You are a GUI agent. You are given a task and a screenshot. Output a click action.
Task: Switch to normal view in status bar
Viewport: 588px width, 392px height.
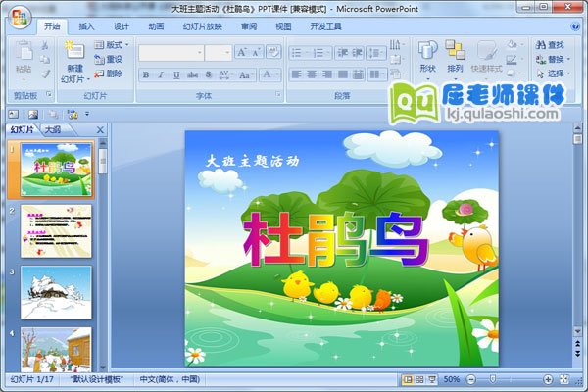[x=406, y=379]
